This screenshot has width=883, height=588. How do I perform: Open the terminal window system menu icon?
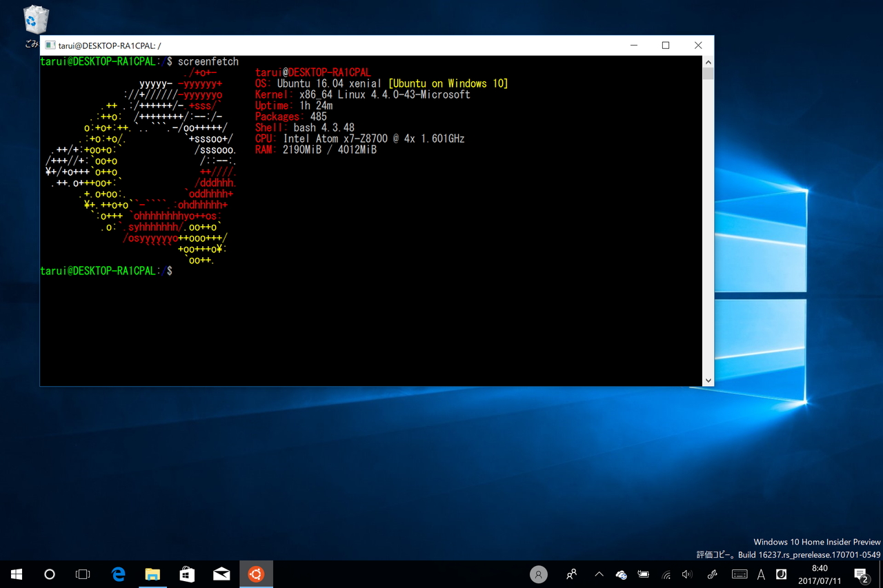pyautogui.click(x=49, y=45)
